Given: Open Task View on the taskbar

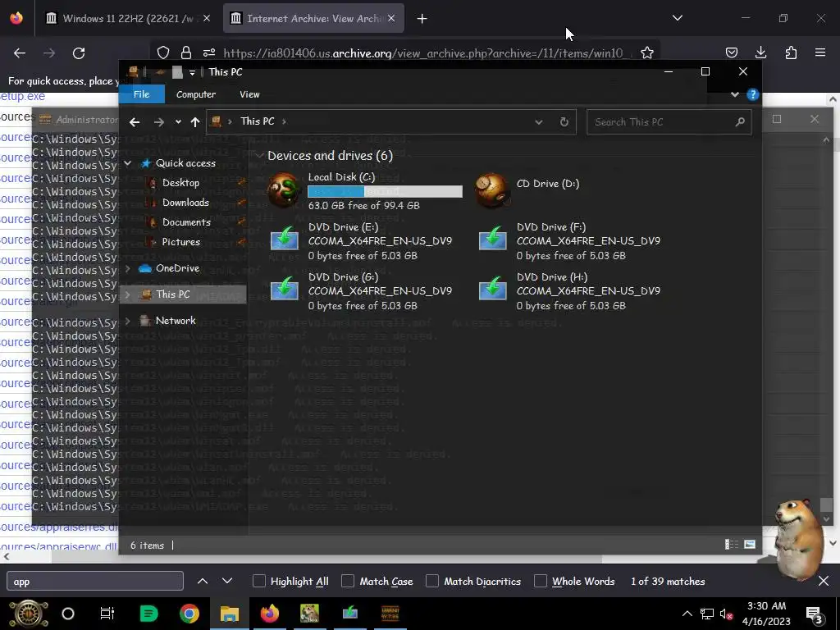Looking at the screenshot, I should [x=107, y=614].
